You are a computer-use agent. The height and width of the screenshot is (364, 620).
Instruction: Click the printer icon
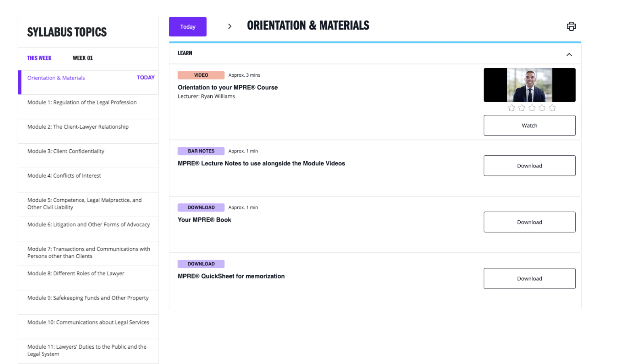click(571, 27)
